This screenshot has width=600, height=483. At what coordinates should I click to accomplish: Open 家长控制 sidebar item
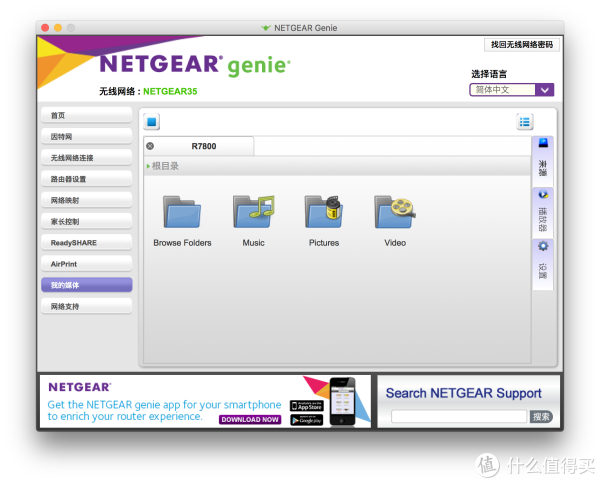(x=86, y=222)
